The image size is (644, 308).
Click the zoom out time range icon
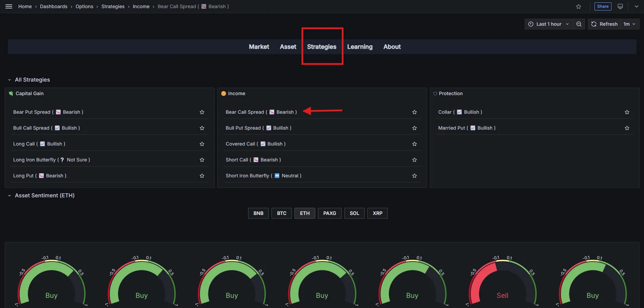579,24
